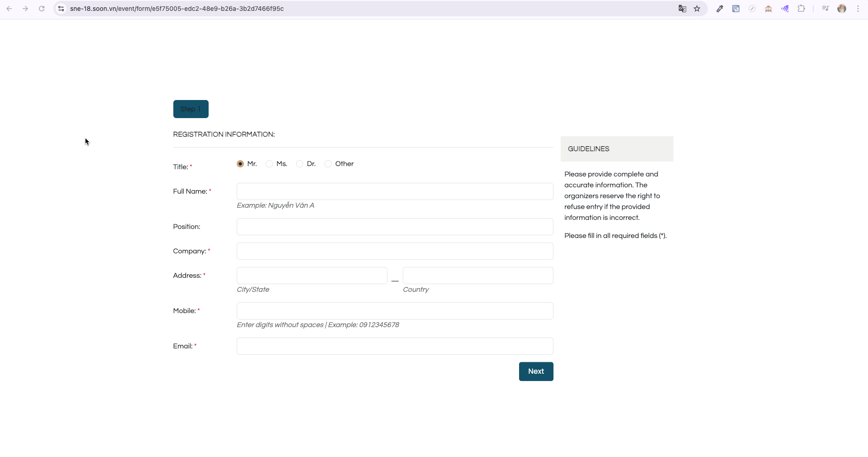Click 'Please fill in all required fields' text

615,236
